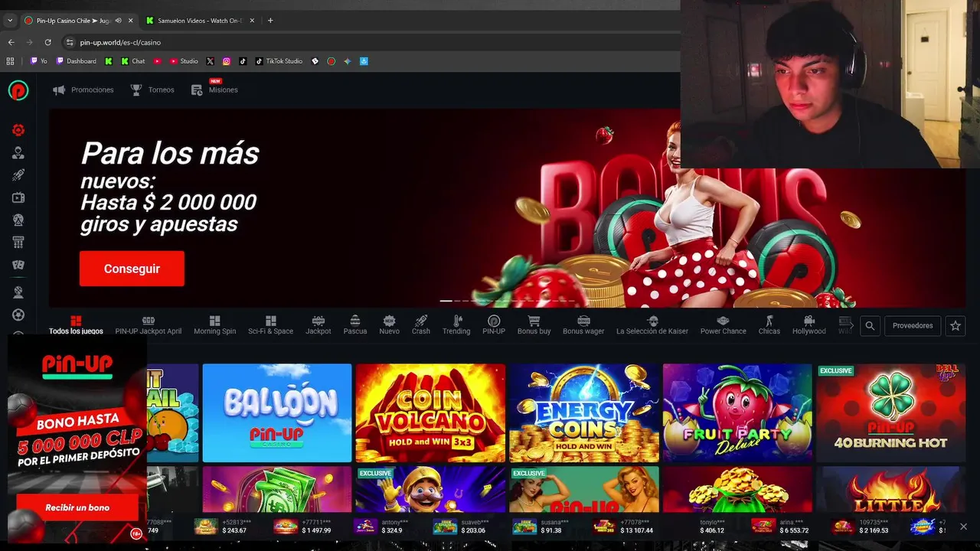Viewport: 980px width, 551px height.
Task: Open the bingo sidebar icon
Action: pyautogui.click(x=18, y=242)
